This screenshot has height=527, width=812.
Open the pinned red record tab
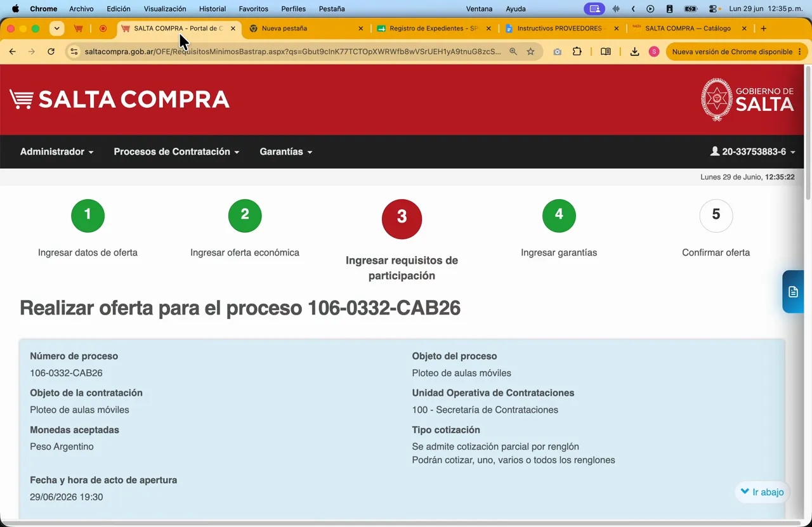tap(103, 29)
